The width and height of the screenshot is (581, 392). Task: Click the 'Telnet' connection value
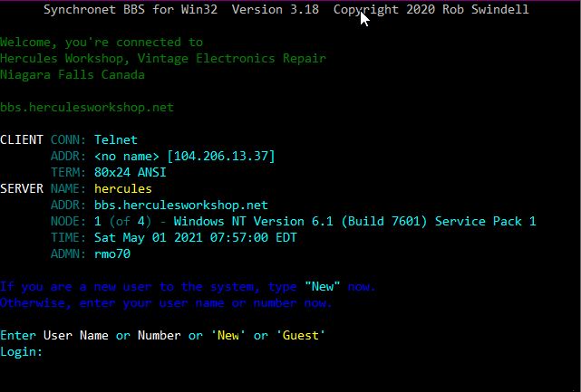116,140
